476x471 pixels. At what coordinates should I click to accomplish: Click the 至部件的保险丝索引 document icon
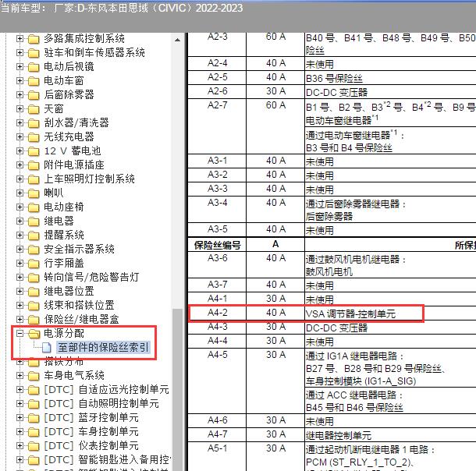pyautogui.click(x=47, y=348)
